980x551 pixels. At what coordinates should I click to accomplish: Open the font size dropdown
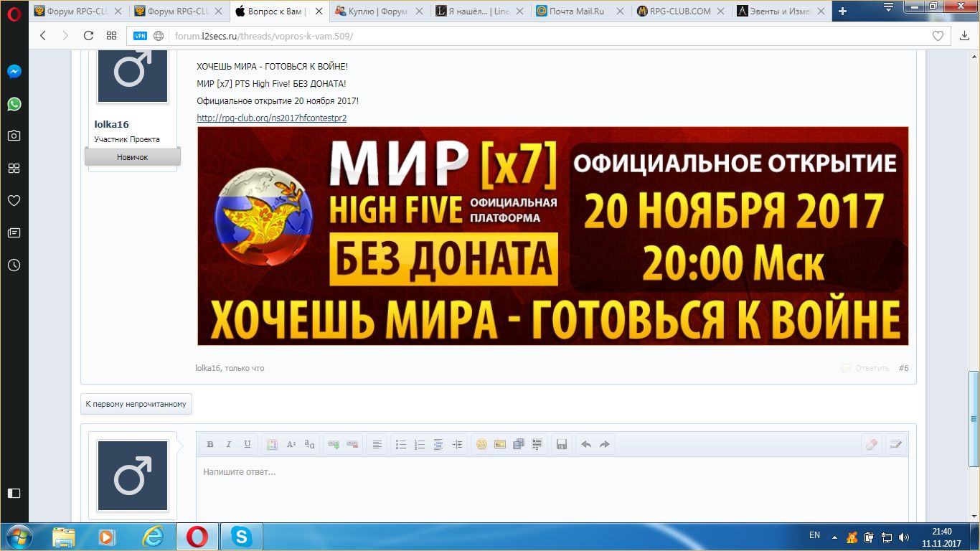(291, 445)
